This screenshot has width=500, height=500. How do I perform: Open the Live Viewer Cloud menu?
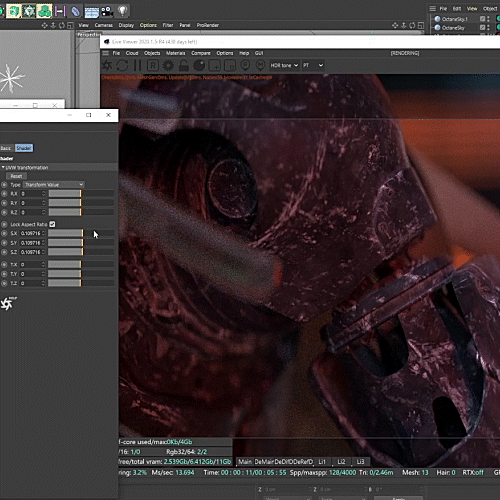pos(132,53)
